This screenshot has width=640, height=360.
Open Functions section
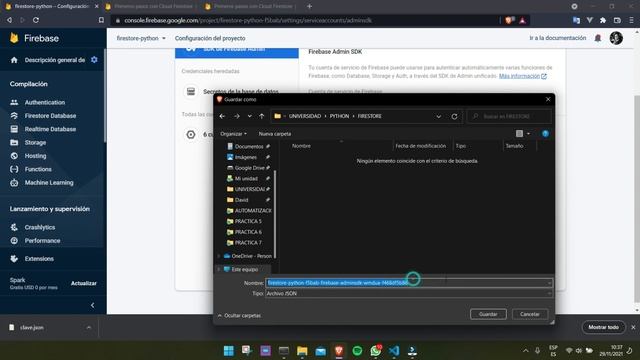[x=38, y=169]
